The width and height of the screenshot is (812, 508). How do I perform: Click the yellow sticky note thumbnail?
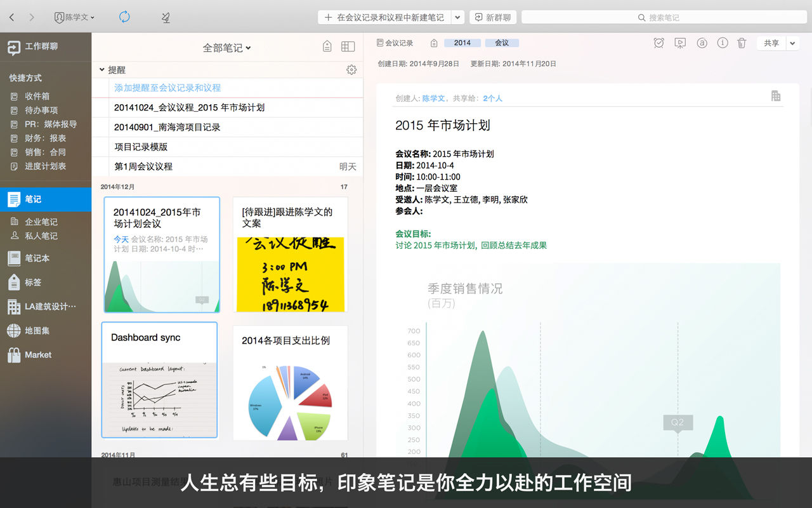coord(290,273)
